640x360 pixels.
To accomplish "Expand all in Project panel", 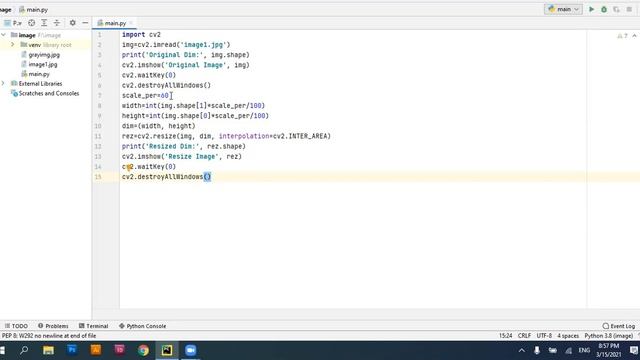I will 44,23.
